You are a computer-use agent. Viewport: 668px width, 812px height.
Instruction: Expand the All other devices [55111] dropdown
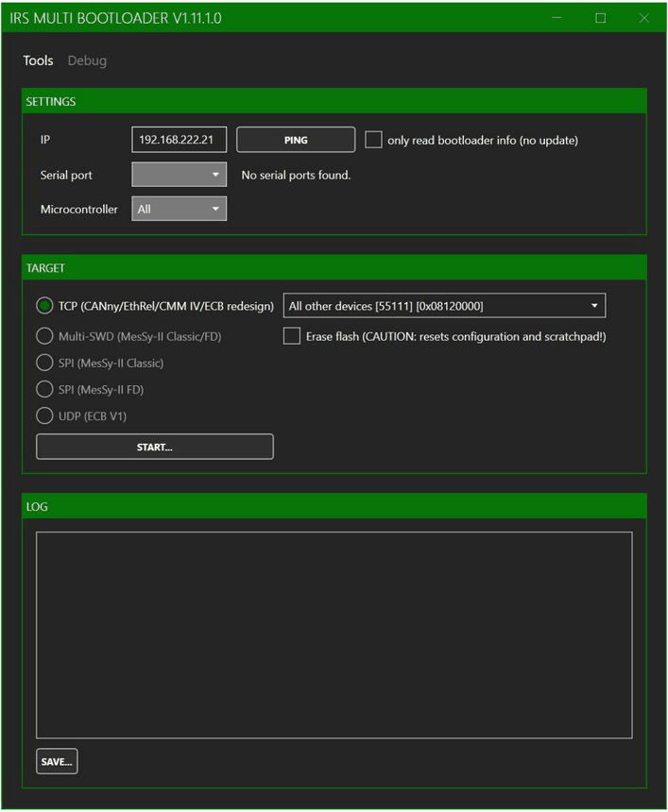coord(444,306)
